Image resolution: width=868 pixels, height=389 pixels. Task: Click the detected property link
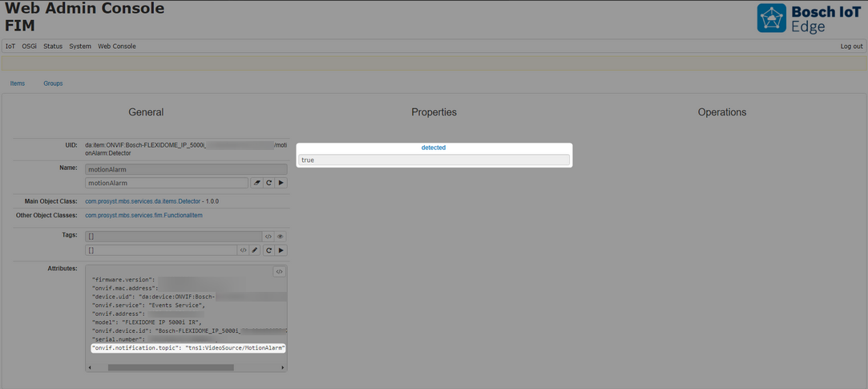click(434, 148)
